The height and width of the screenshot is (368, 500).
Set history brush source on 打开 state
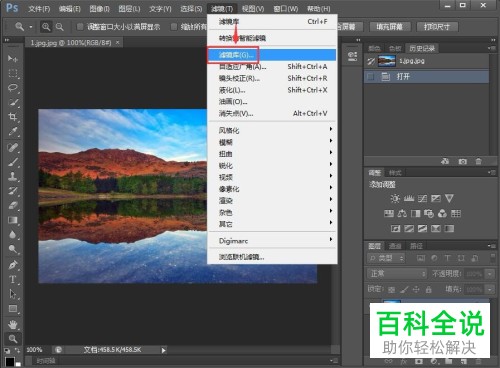tap(370, 77)
